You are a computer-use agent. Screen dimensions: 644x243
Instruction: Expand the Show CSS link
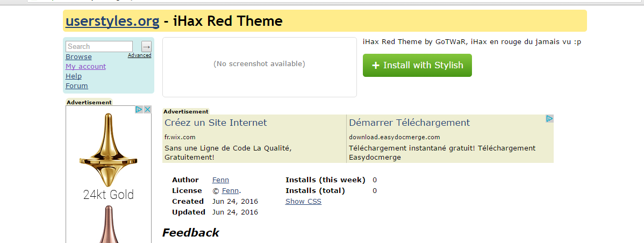pos(303,202)
